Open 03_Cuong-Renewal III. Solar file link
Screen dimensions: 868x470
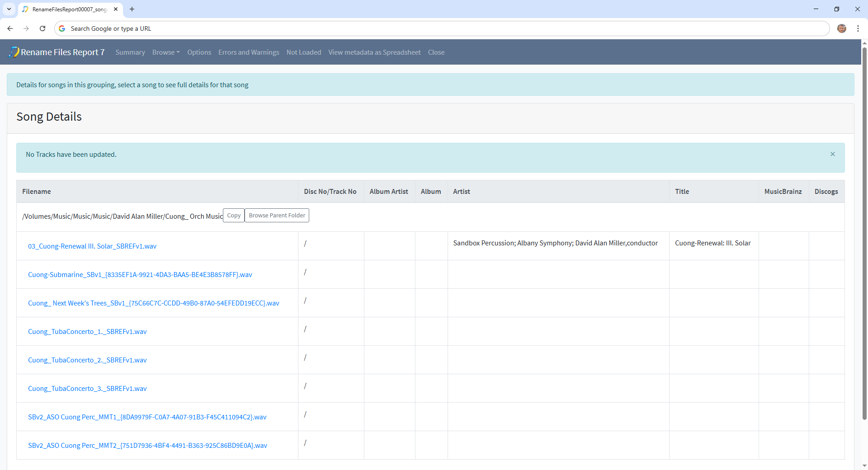point(92,246)
